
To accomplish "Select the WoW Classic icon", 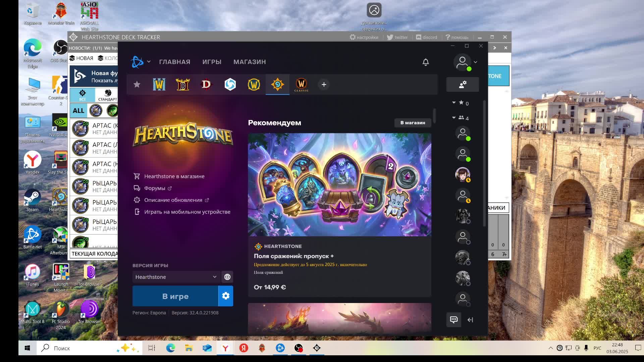I will pos(301,84).
